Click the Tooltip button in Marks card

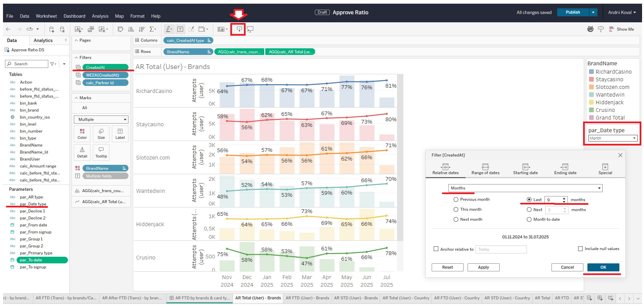click(101, 153)
